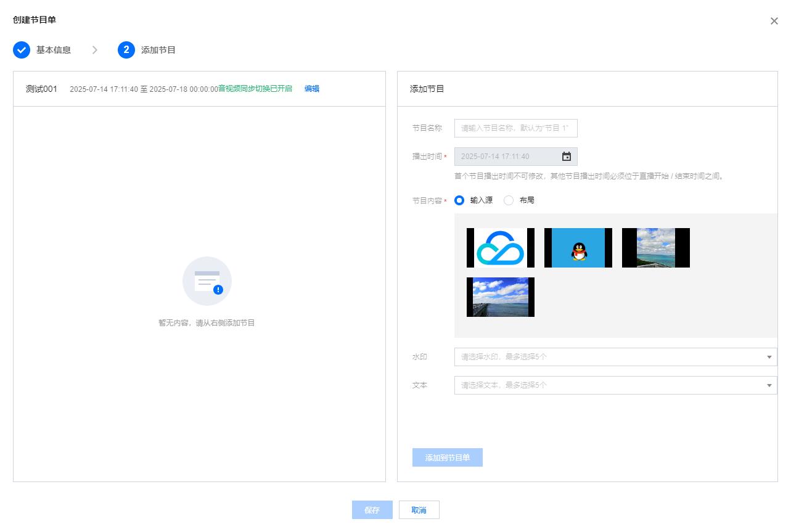This screenshot has width=791, height=532.
Task: Open the 文本 text dropdown
Action: pyautogui.click(x=616, y=385)
